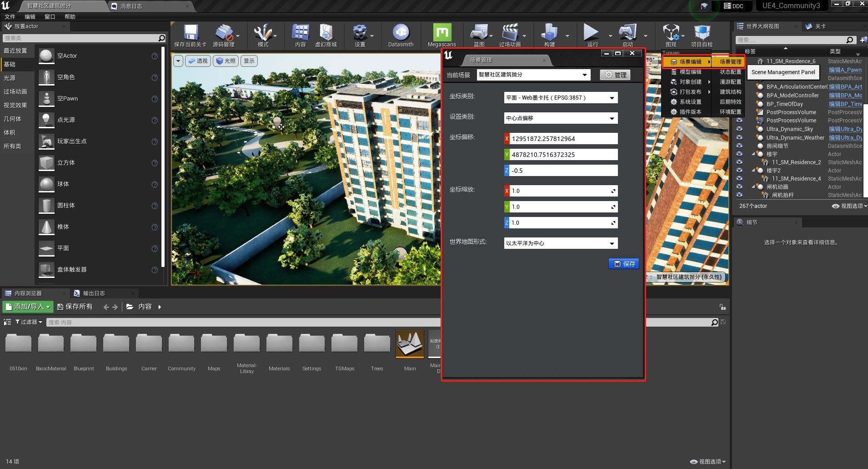
Task: Click the X coordinate offset input field
Action: point(563,139)
